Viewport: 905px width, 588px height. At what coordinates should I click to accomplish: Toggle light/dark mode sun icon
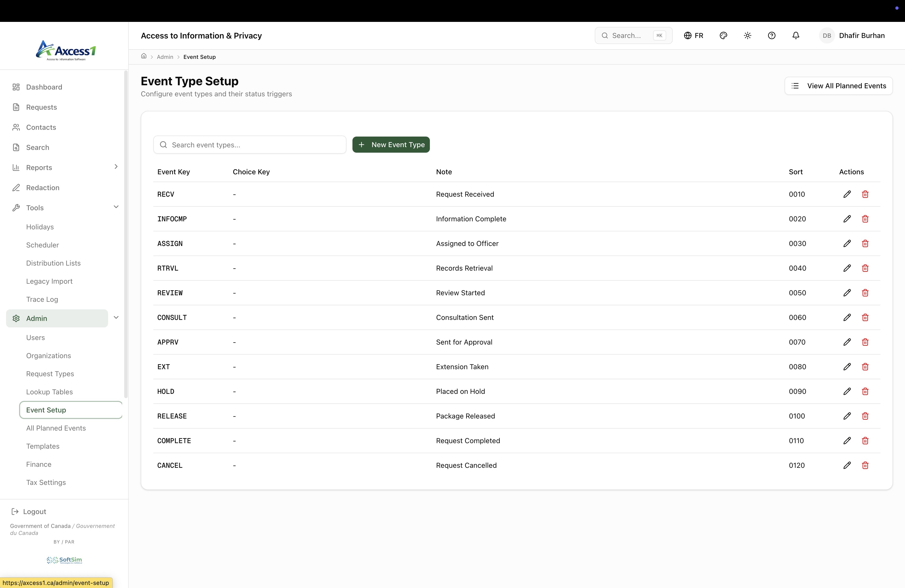pyautogui.click(x=747, y=35)
